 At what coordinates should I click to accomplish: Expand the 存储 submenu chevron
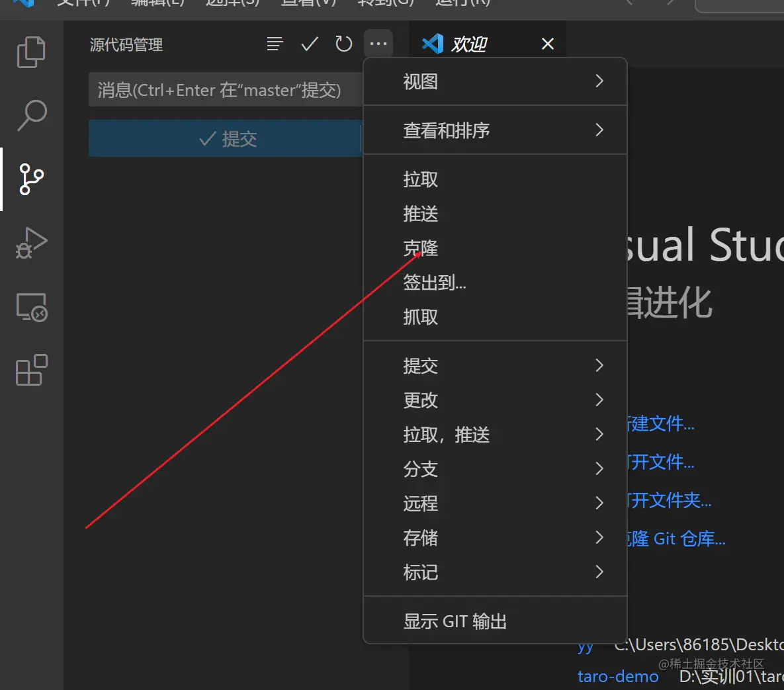[599, 537]
